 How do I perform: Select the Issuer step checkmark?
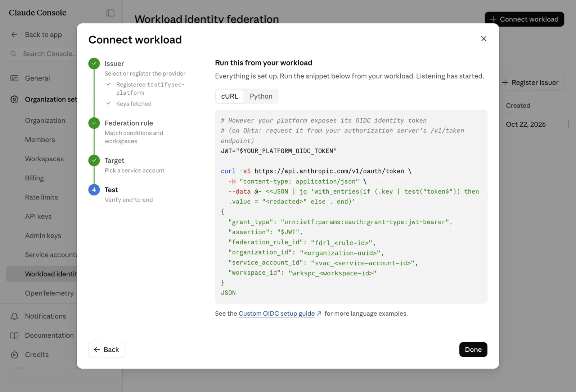coord(94,64)
